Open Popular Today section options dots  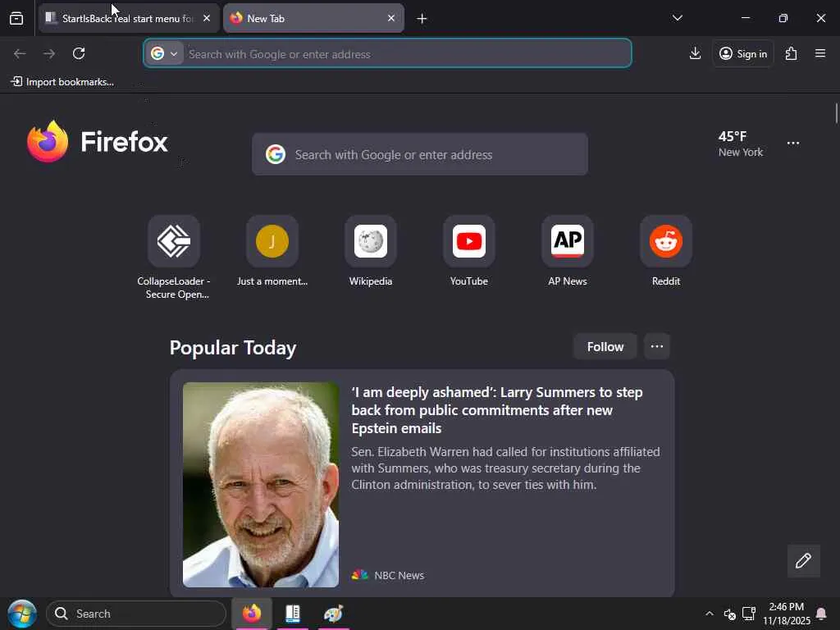tap(657, 347)
